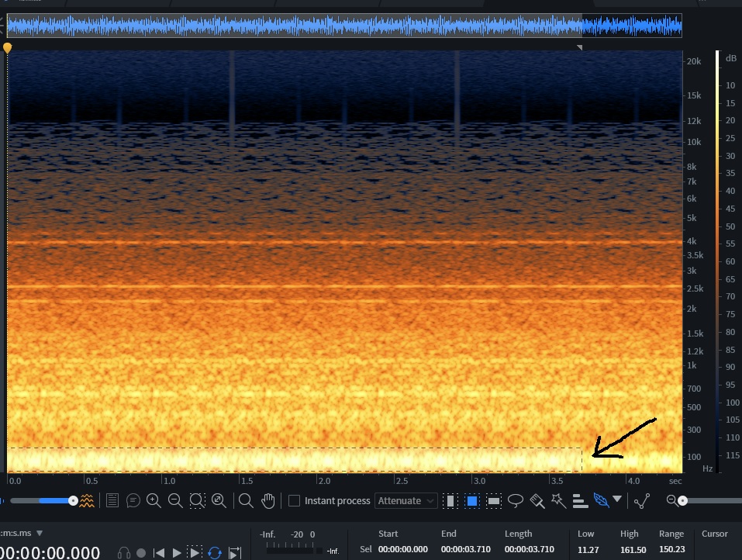The image size is (742, 560).
Task: Zoom out with the minus magnifier
Action: [x=175, y=500]
